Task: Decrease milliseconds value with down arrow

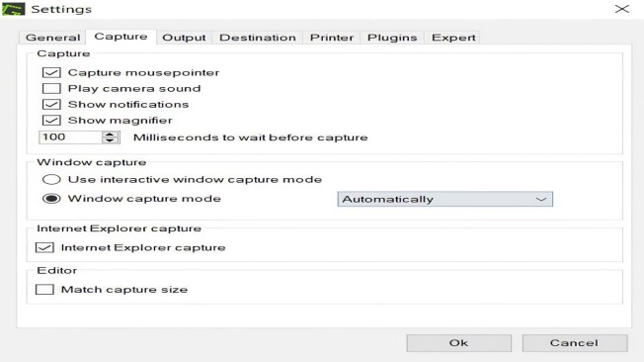Action: (x=110, y=139)
